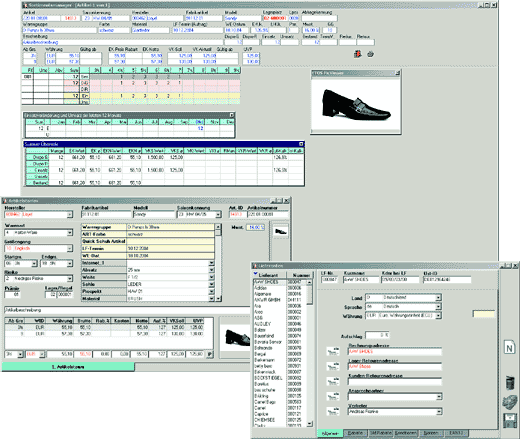Open the Startgröße dropdown
Image resolution: width=520 pixels, height=439 pixels.
click(x=34, y=263)
